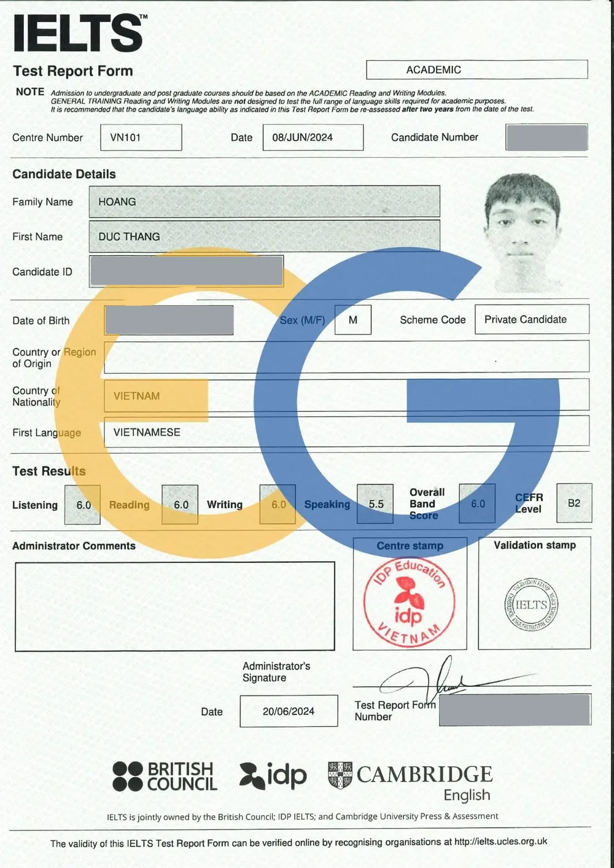Click the Centre stamp label

click(x=410, y=546)
